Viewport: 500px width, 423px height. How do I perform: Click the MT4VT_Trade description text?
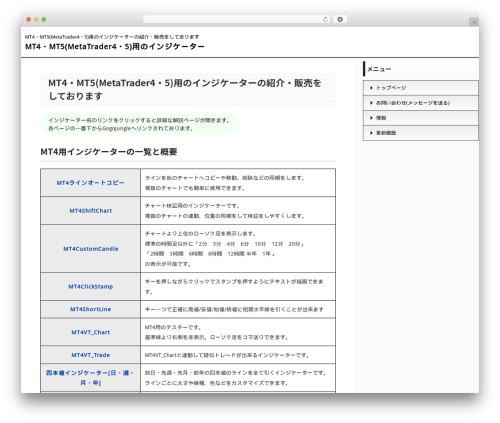(x=227, y=355)
